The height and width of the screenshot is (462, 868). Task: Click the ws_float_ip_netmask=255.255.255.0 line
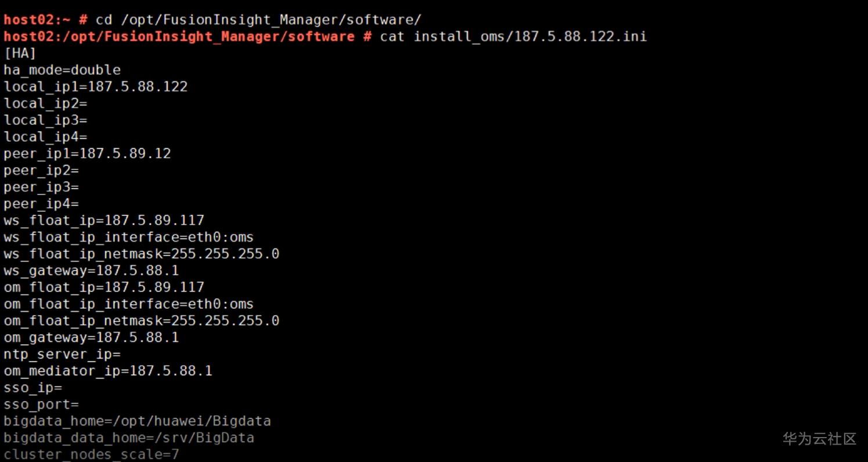pyautogui.click(x=142, y=254)
